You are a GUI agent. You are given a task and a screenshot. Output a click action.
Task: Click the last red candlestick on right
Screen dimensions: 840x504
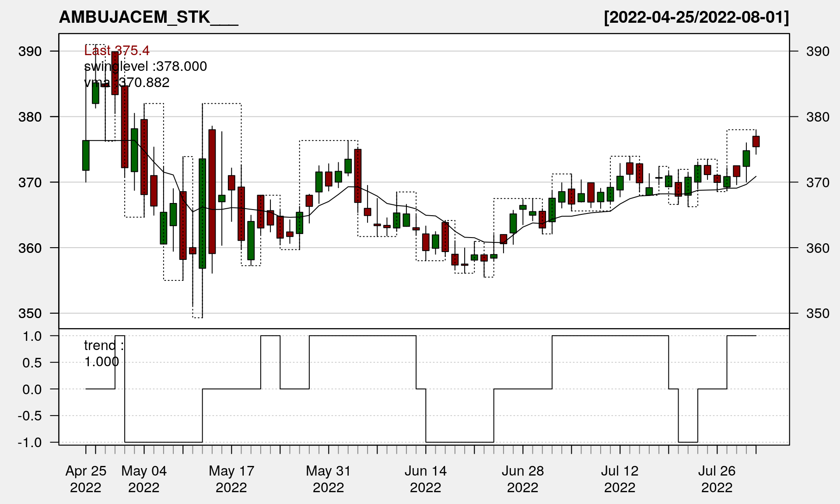coord(756,141)
